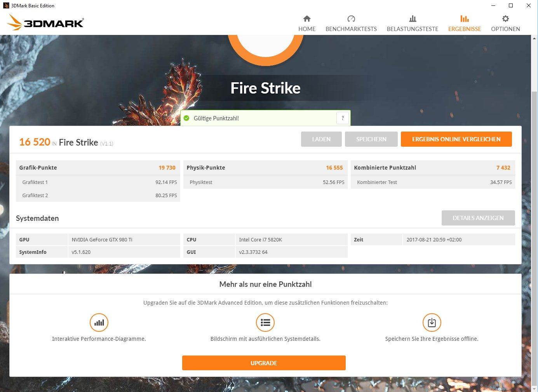Click the scrollbar down arrow
Image resolution: width=538 pixels, height=392 pixels.
[534, 389]
